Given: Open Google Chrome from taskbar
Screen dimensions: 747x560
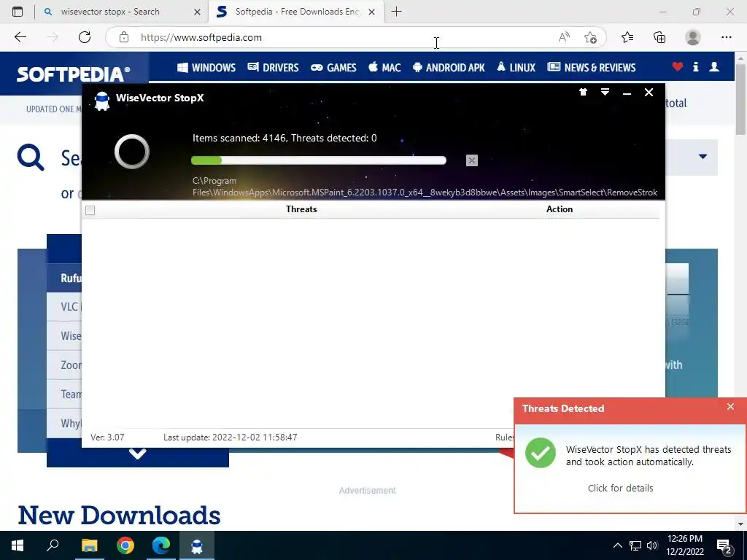Looking at the screenshot, I should (x=125, y=545).
